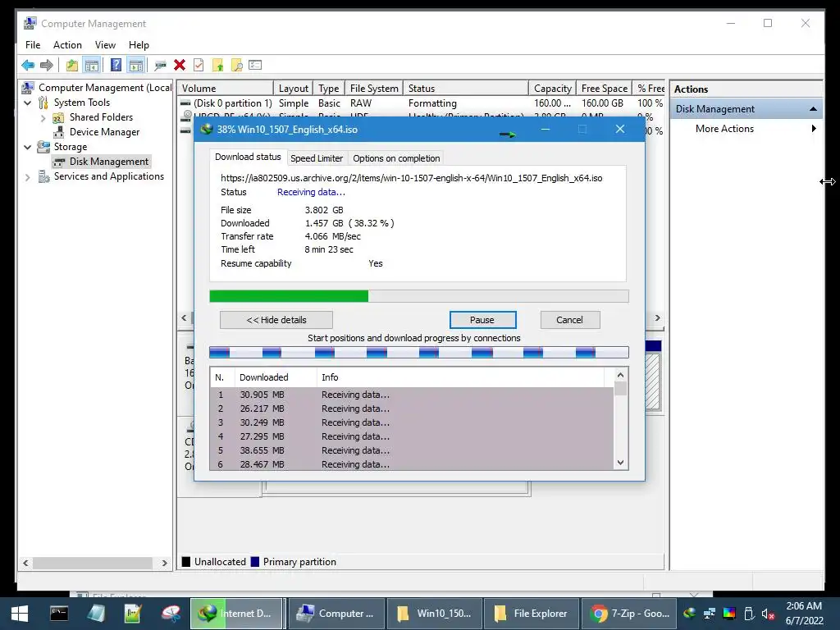This screenshot has width=840, height=630.
Task: Expand the More Actions submenu arrow
Action: click(814, 129)
